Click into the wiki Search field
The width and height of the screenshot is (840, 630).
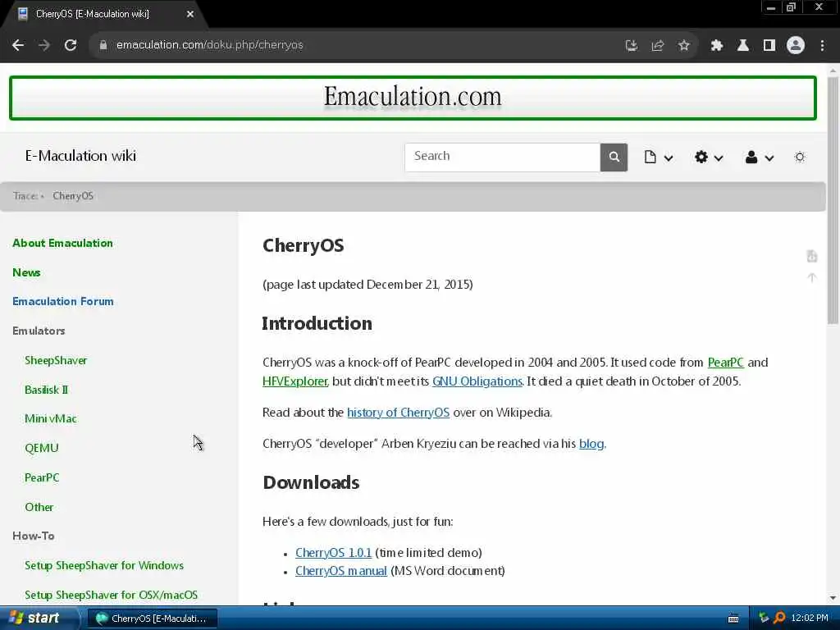[x=502, y=157]
